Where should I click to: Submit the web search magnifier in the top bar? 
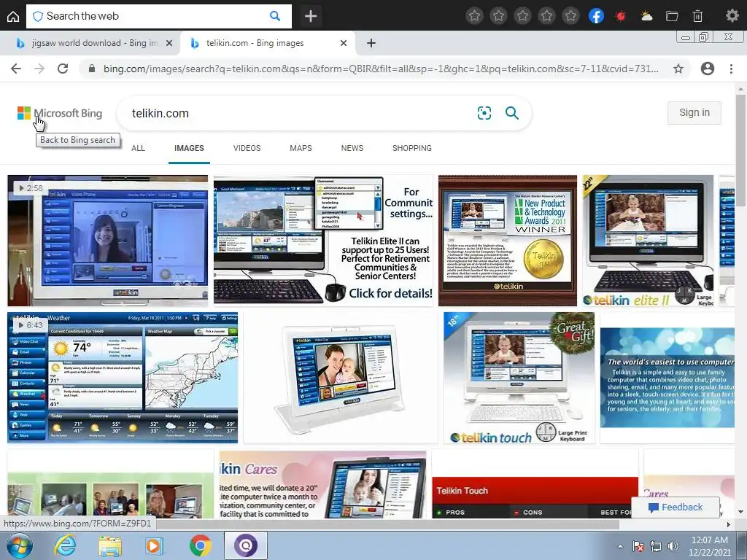(275, 16)
